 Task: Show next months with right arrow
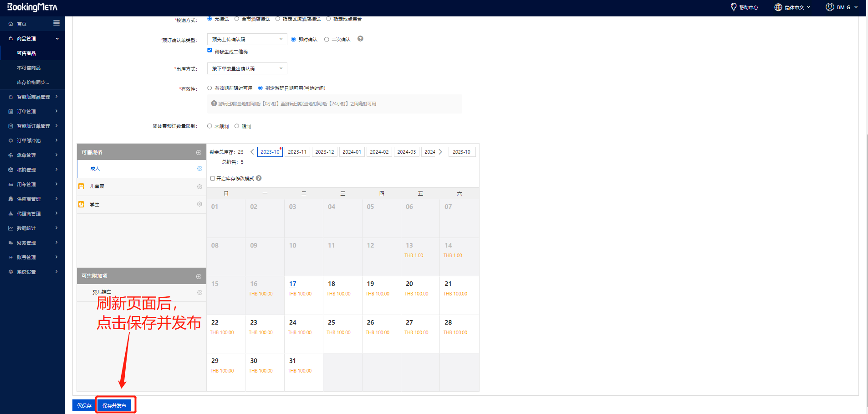(440, 152)
